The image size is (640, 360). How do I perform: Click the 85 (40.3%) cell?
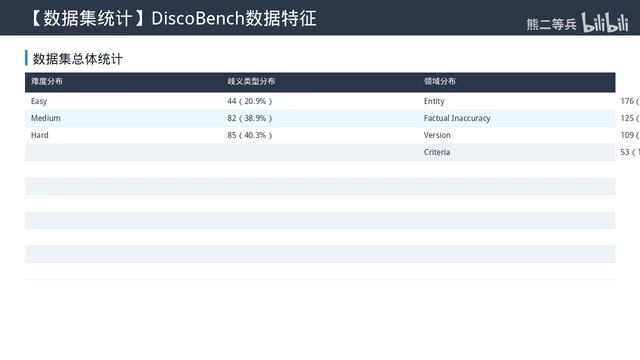[250, 135]
